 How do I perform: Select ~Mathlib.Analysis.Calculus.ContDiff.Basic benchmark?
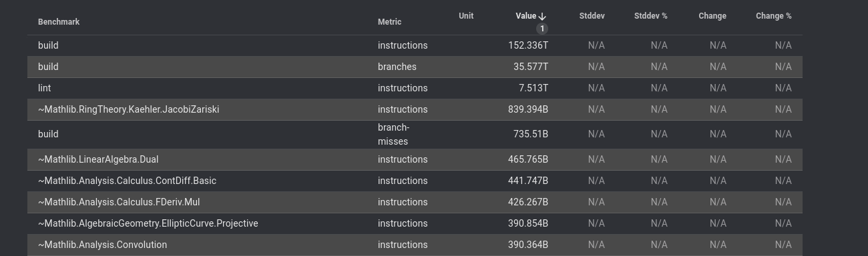tap(127, 181)
